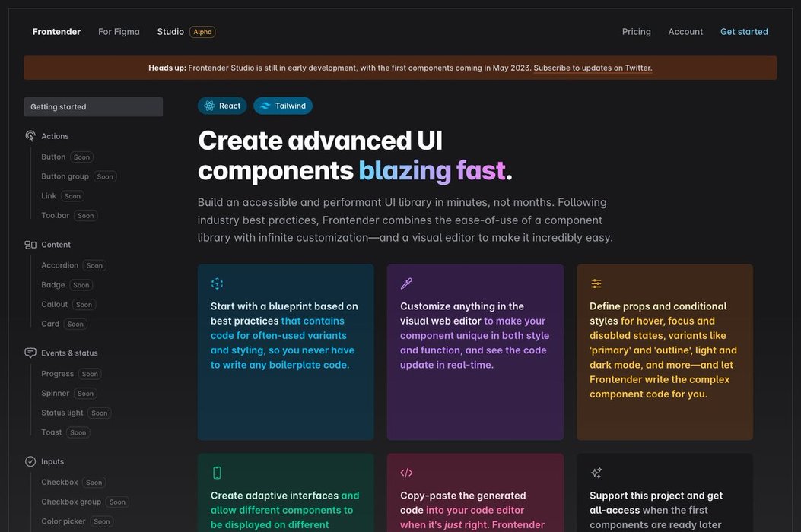
Task: Click the Inputs section heading text
Action: point(52,461)
